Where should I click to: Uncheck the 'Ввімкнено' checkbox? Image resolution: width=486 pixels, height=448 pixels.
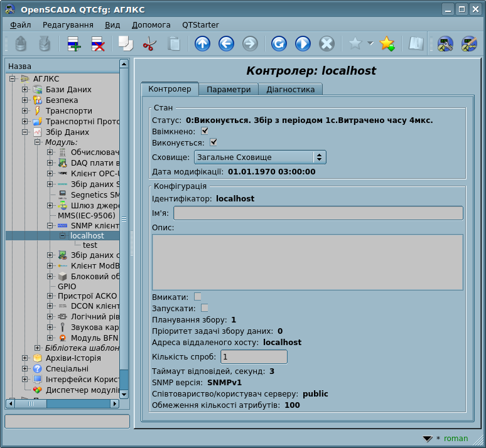[205, 131]
